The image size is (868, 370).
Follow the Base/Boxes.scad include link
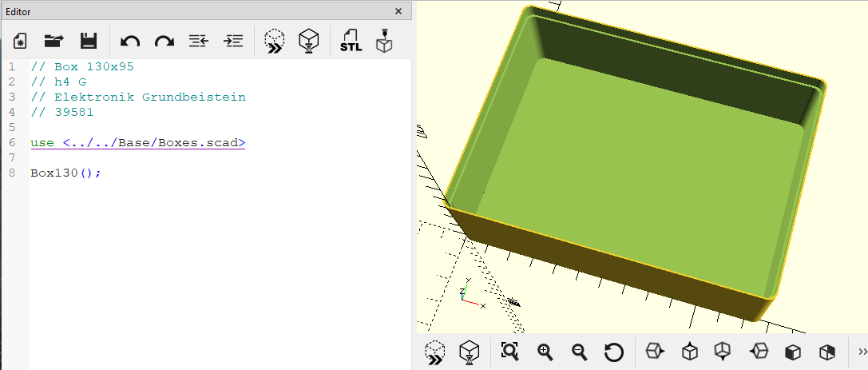pyautogui.click(x=154, y=142)
